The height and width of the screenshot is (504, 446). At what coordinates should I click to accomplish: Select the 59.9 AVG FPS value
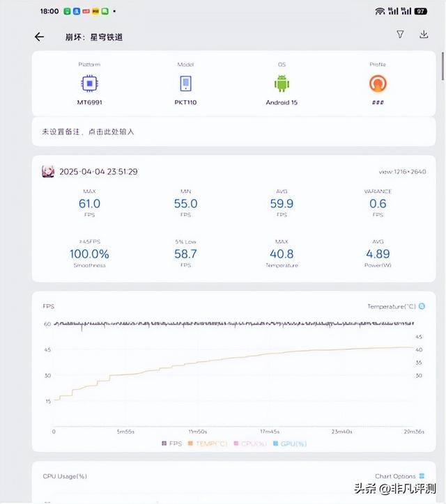282,203
